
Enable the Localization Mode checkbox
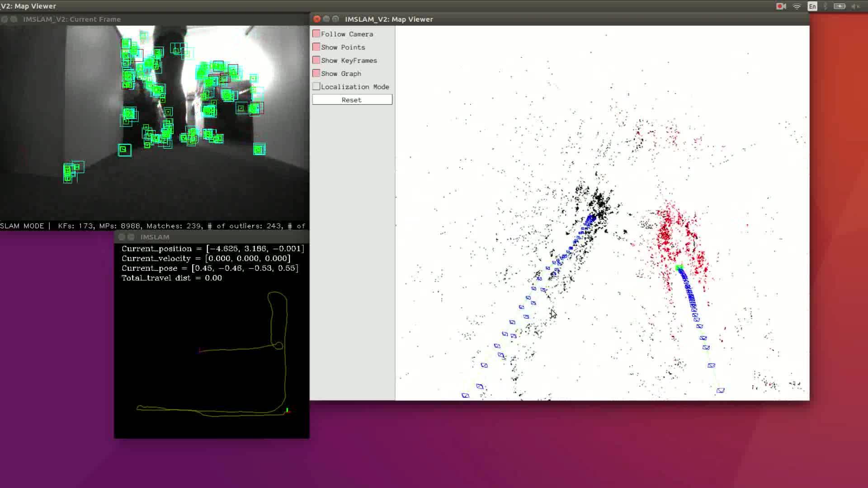coord(316,86)
